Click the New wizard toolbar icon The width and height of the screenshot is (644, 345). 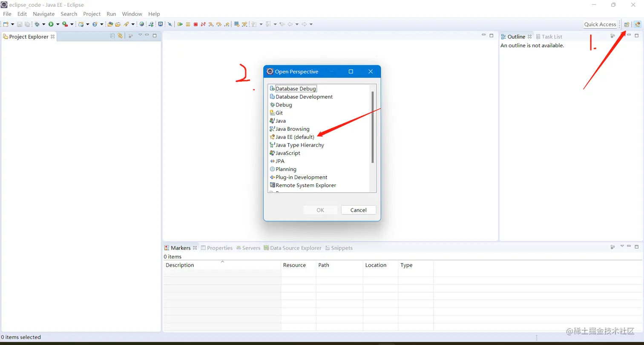pyautogui.click(x=6, y=24)
